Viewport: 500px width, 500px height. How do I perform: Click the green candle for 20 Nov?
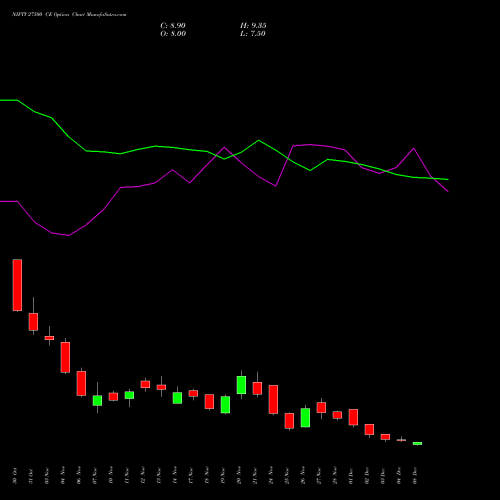coord(241,385)
